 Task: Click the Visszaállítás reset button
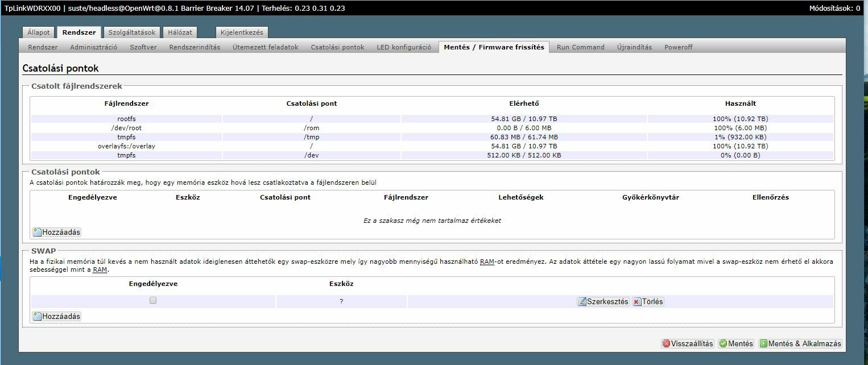(688, 343)
